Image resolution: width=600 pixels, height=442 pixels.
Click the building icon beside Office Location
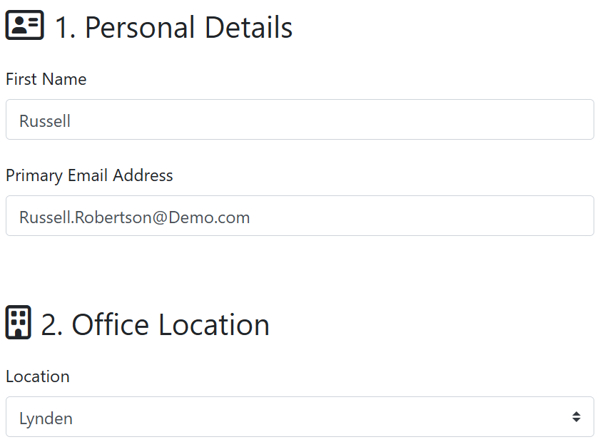click(18, 323)
